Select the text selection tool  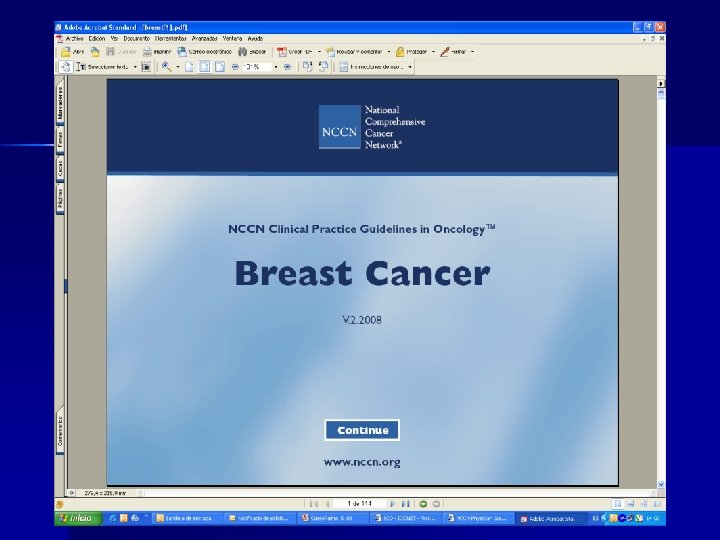81,67
